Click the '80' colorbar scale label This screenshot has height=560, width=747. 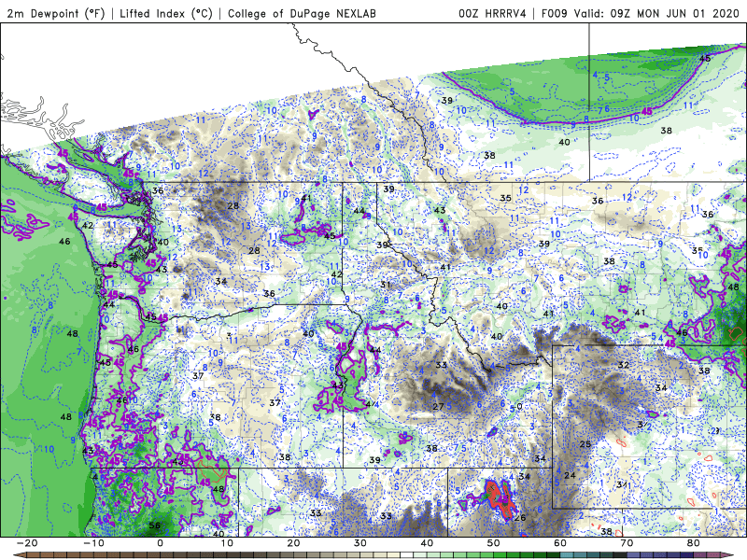[x=694, y=543]
